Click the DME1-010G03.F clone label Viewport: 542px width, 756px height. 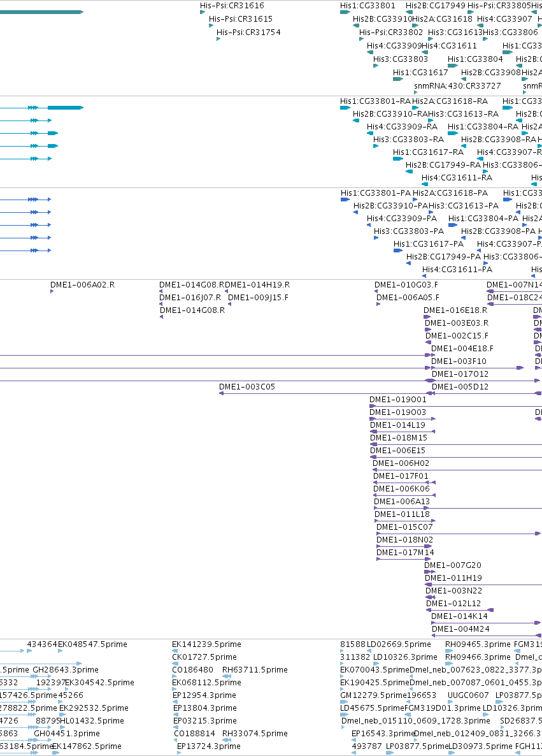406,285
